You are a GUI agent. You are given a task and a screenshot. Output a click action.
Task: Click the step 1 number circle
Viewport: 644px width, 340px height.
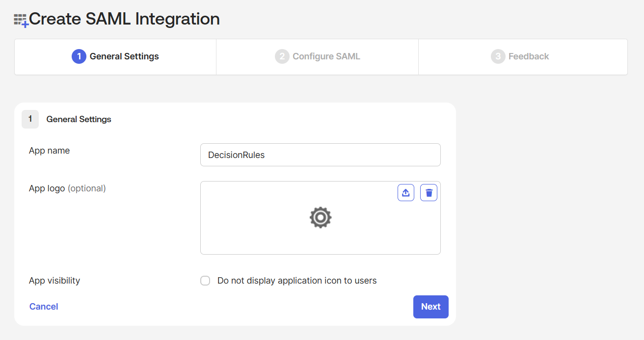pyautogui.click(x=79, y=56)
